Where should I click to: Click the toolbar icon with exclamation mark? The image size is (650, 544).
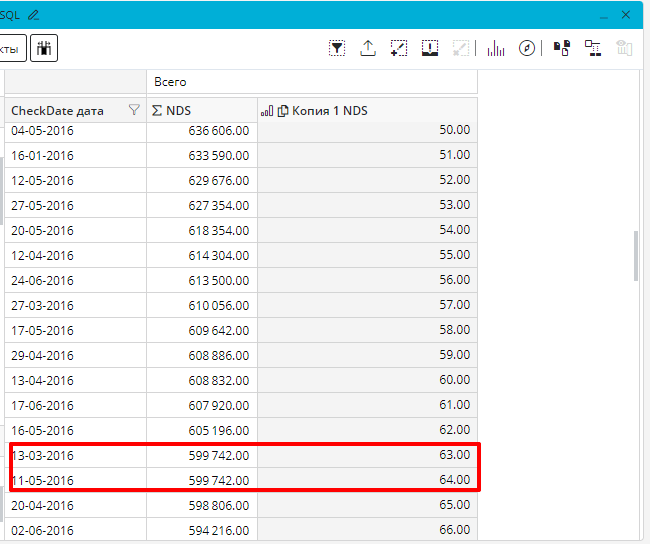430,48
